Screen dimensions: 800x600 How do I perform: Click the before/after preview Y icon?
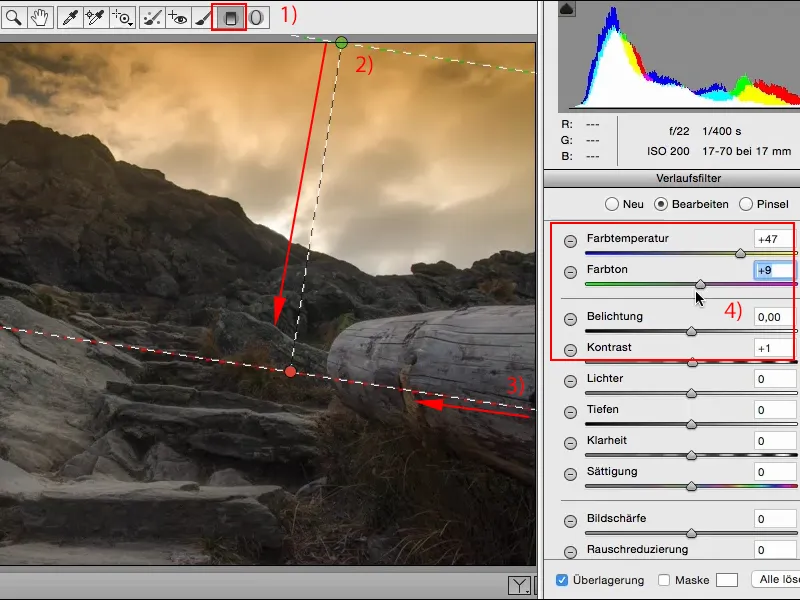coord(519,585)
